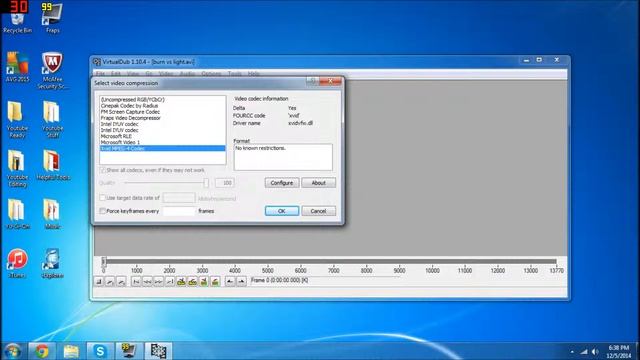Enable Force keyframes every checkbox
This screenshot has height=360, width=640.
[x=103, y=211]
